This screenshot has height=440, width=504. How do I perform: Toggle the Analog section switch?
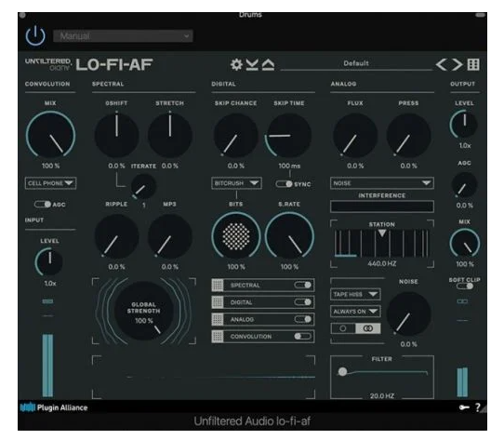coord(302,319)
